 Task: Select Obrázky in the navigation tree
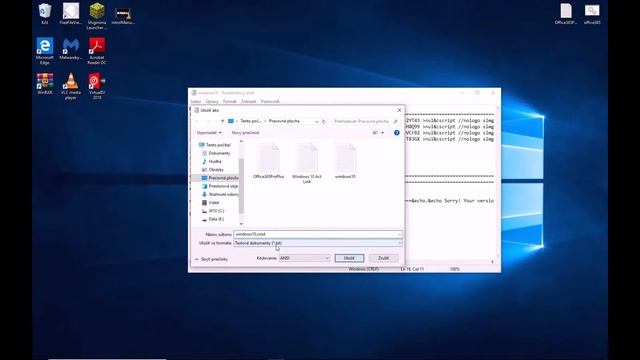tap(213, 169)
